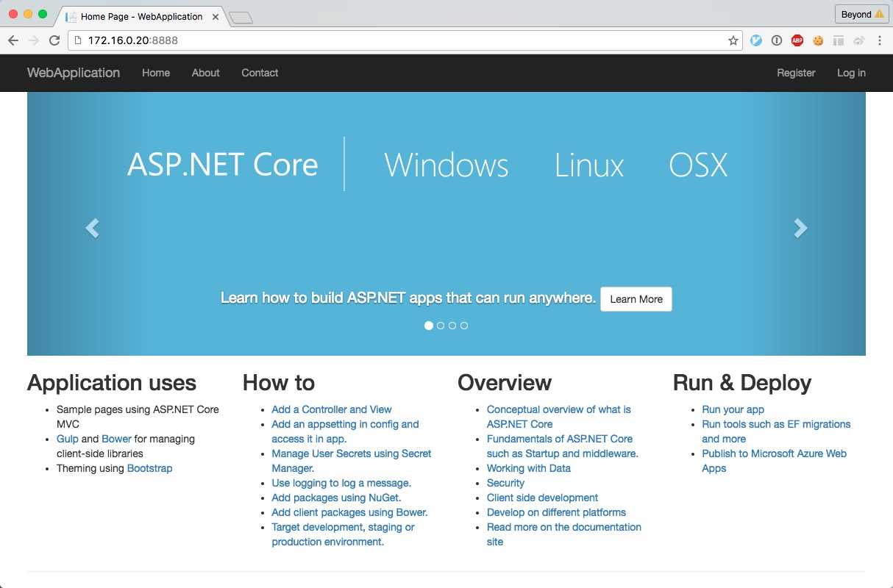Click the Learn More button
893x588 pixels.
[636, 299]
